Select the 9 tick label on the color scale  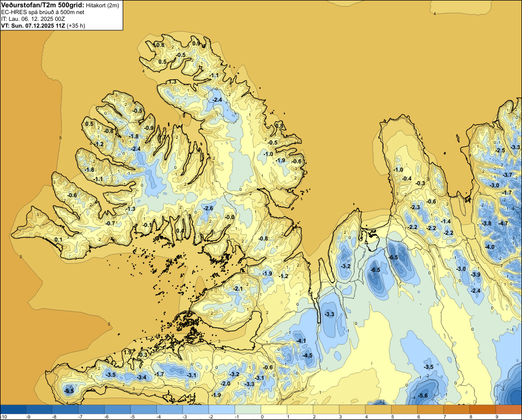[x=496, y=417]
